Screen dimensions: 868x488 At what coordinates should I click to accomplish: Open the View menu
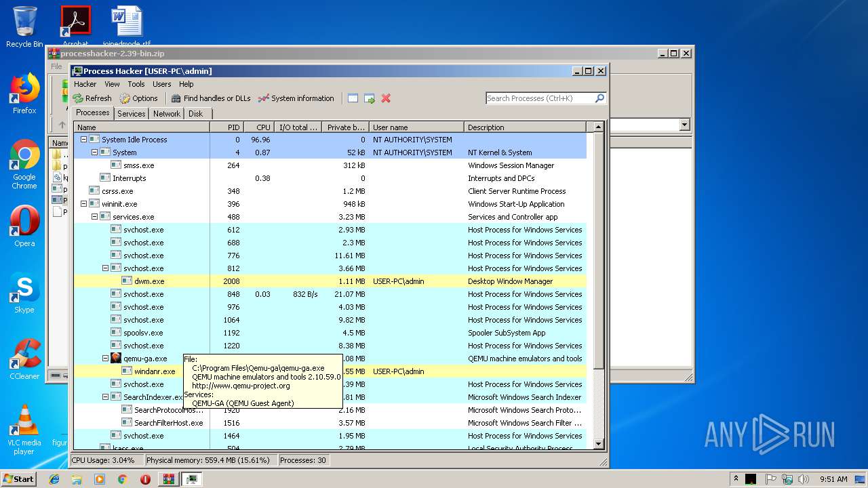pyautogui.click(x=112, y=84)
